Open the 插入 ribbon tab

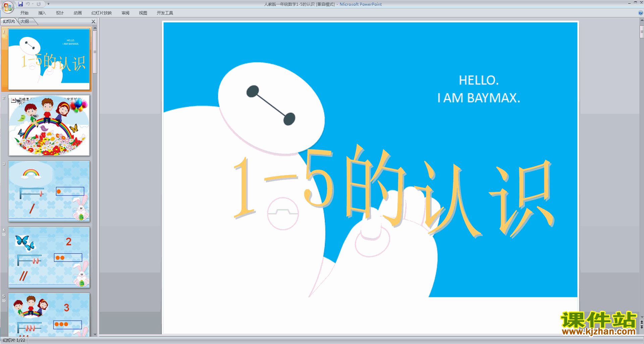click(x=42, y=13)
